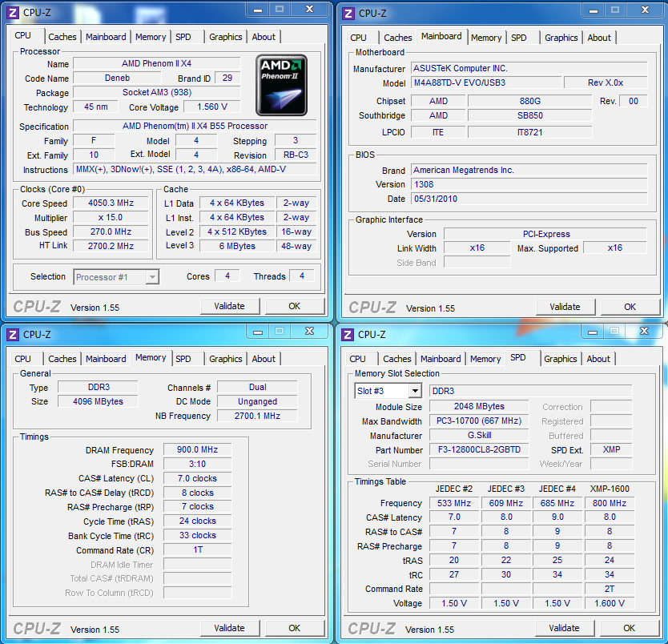Open Graphics tab in CPU window
668x644 pixels.
(225, 37)
